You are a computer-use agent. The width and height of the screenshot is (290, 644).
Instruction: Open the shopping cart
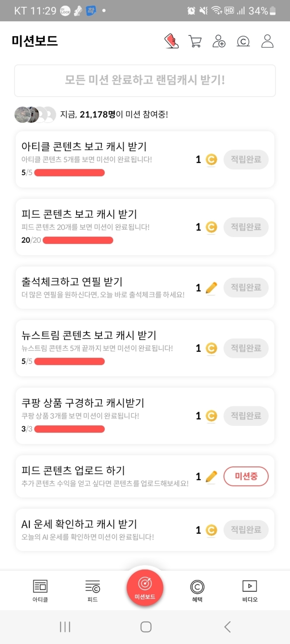tap(195, 41)
